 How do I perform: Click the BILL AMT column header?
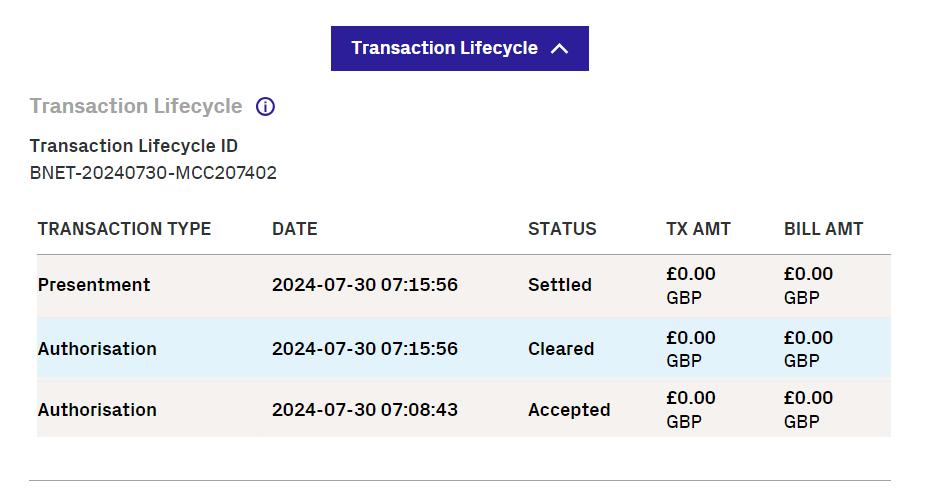click(x=823, y=229)
